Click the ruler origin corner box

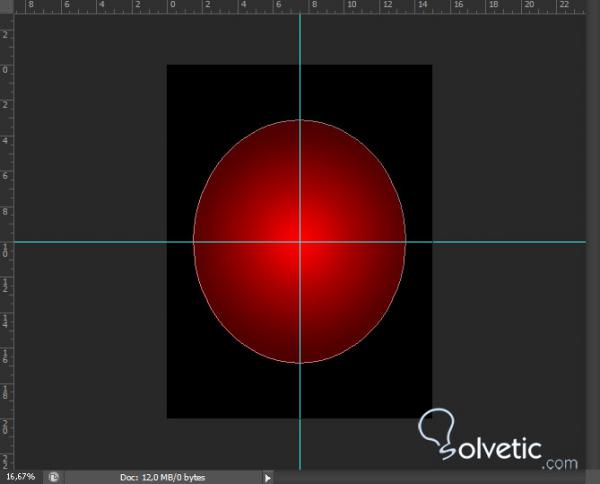pos(7,7)
